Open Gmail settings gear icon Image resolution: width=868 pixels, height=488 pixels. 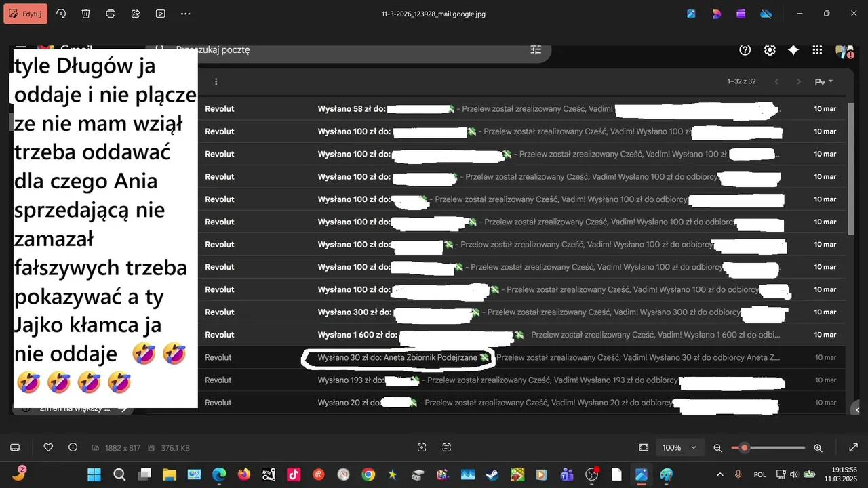(x=770, y=50)
